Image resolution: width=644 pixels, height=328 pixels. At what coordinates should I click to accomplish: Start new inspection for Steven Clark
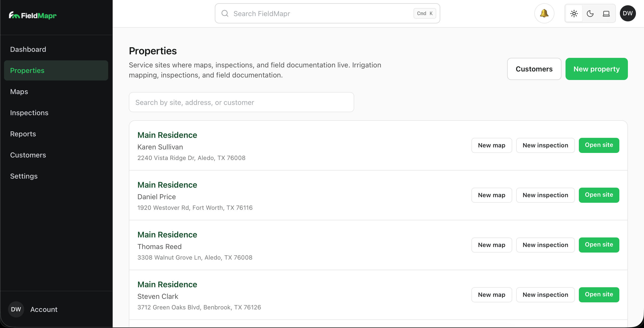(x=545, y=295)
